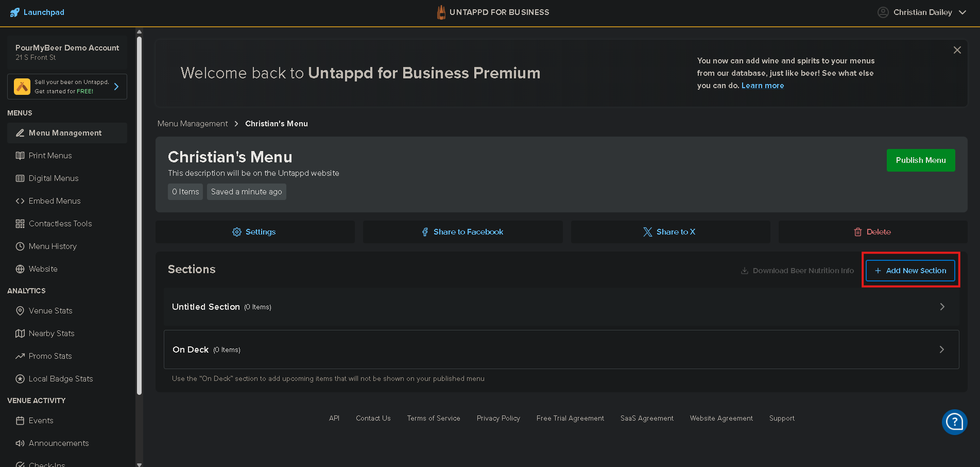Click the gear icon on the Settings button

pos(237,232)
